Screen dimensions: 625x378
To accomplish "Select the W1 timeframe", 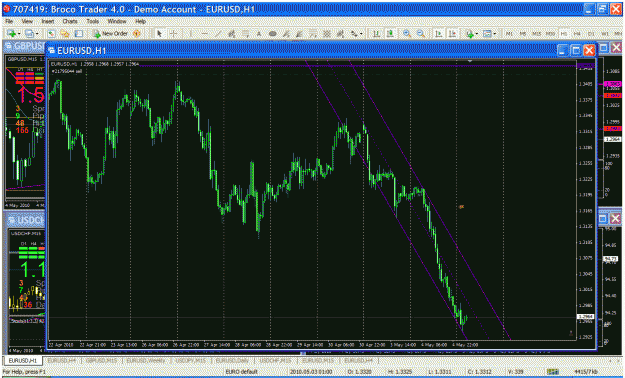I will pyautogui.click(x=605, y=34).
